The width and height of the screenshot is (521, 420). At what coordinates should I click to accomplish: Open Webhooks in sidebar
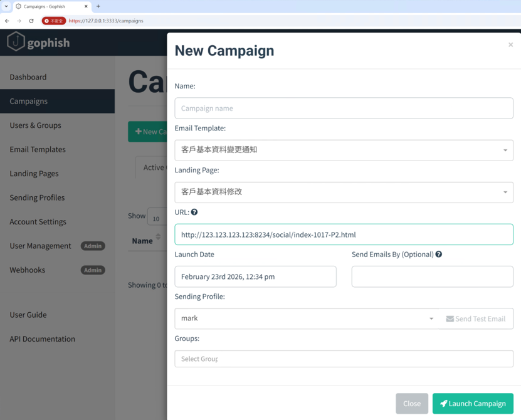[57, 270]
